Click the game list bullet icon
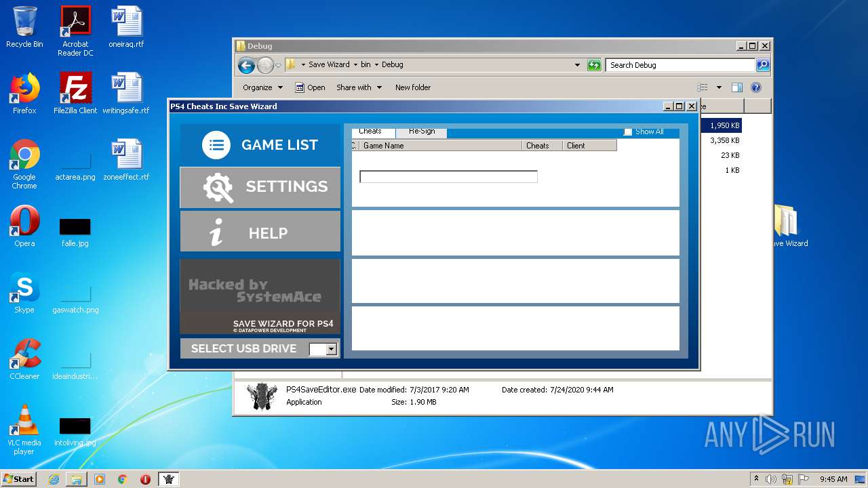This screenshot has height=488, width=868. click(216, 145)
